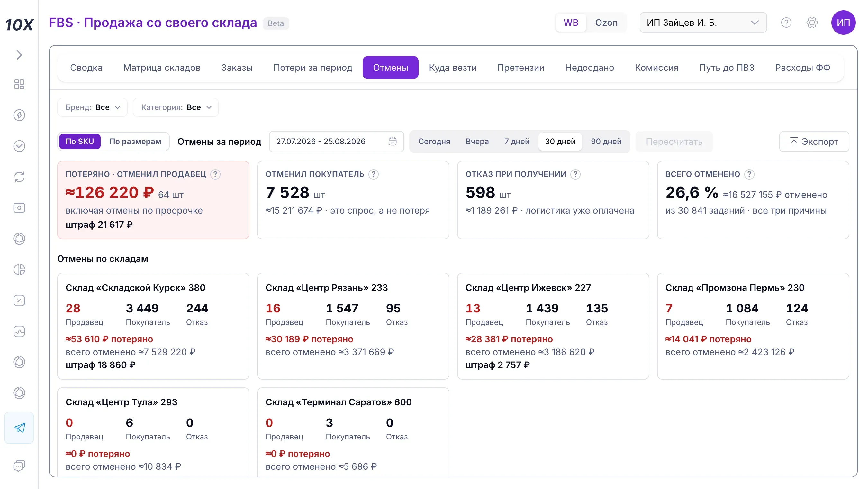Click the 10X logo

pos(19,25)
